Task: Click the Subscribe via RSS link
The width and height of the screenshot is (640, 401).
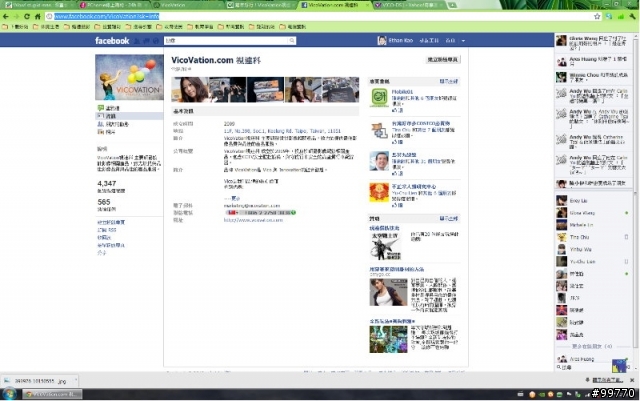Action: [x=107, y=230]
